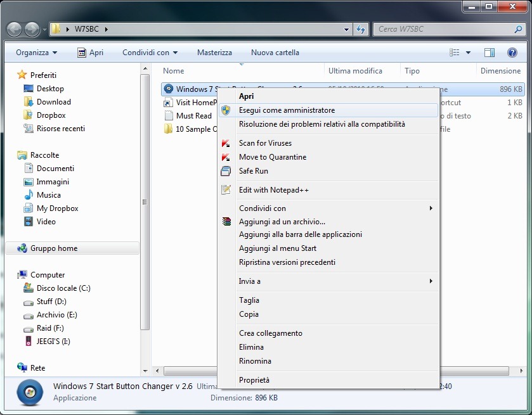Click the Back navigation arrow
The height and width of the screenshot is (415, 532).
pyautogui.click(x=14, y=29)
